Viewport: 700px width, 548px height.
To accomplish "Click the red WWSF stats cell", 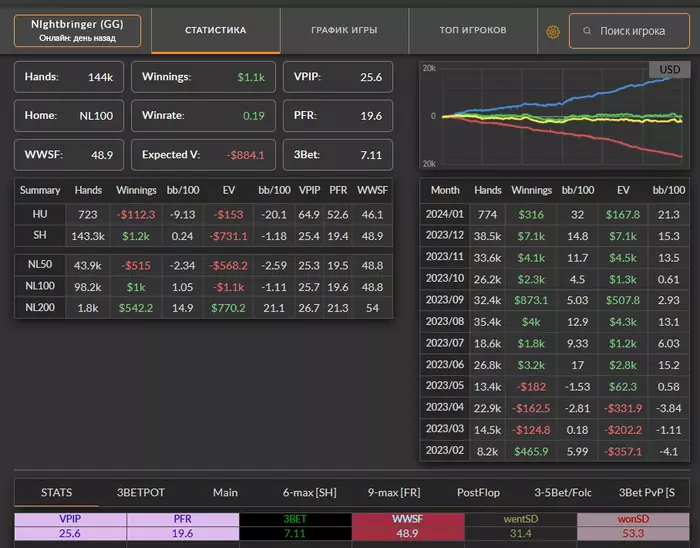I will point(408,526).
